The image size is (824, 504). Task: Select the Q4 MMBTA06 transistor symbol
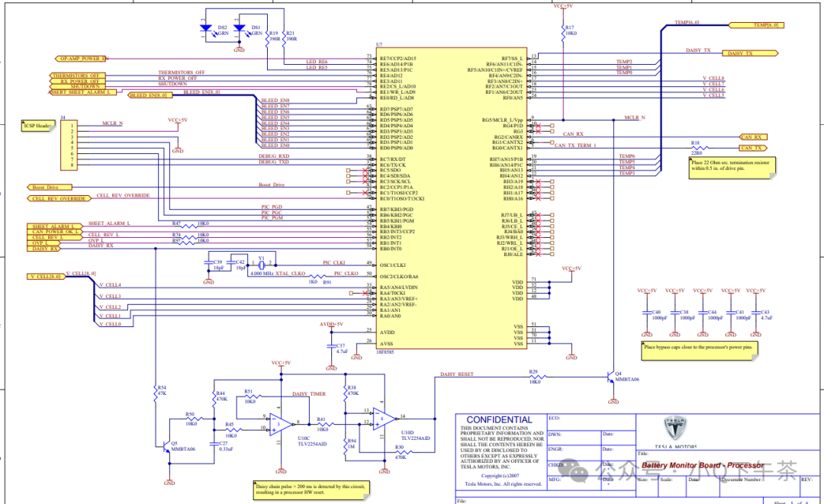pyautogui.click(x=610, y=377)
